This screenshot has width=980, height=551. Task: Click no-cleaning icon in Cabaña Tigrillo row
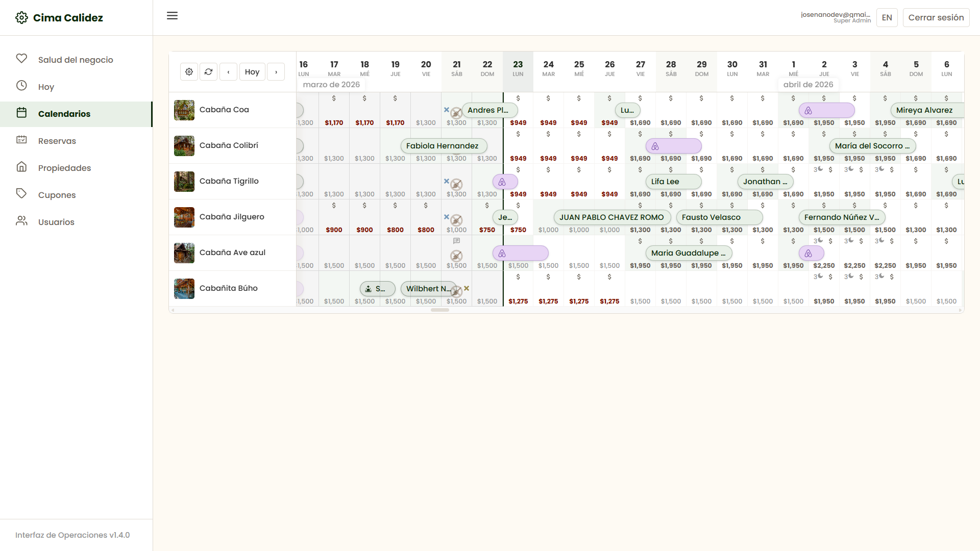456,185
